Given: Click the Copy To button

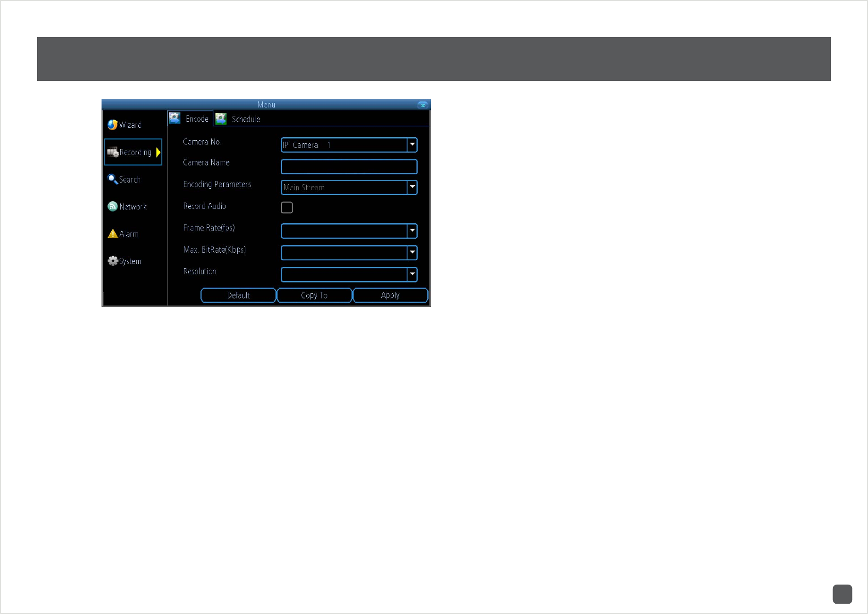Looking at the screenshot, I should click(x=314, y=295).
